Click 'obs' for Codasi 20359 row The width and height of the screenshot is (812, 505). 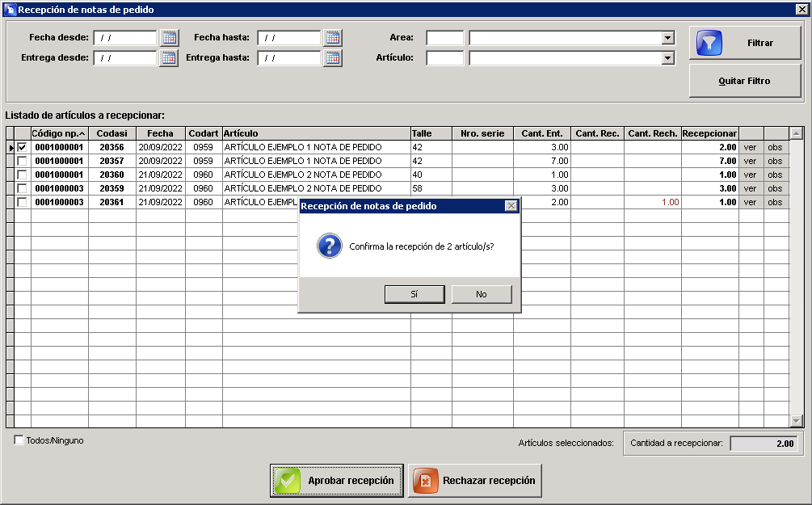click(x=775, y=188)
